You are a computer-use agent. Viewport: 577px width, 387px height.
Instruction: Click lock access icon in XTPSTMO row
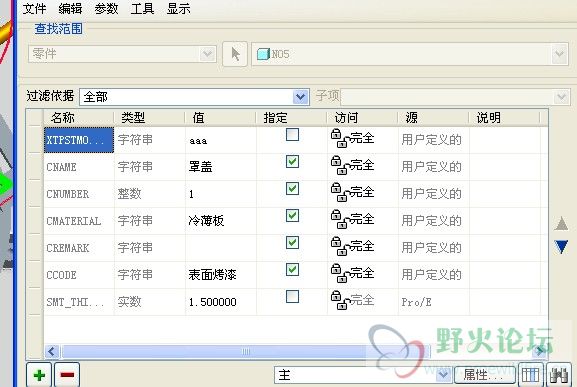[x=339, y=139]
